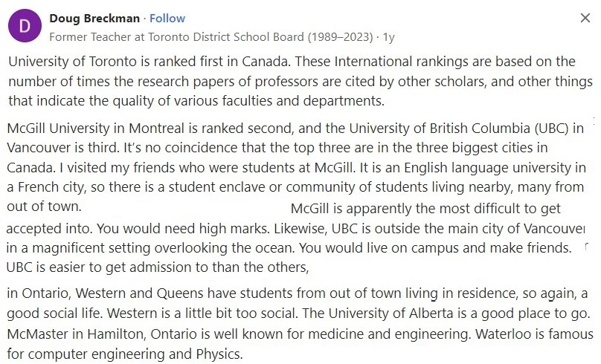Click the line "UBC is easier to get admission"
Viewport: 601px width, 364px height.
point(158,267)
